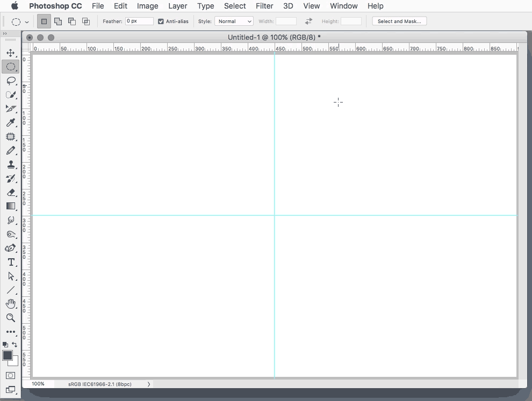Open the Window menu

point(344,6)
